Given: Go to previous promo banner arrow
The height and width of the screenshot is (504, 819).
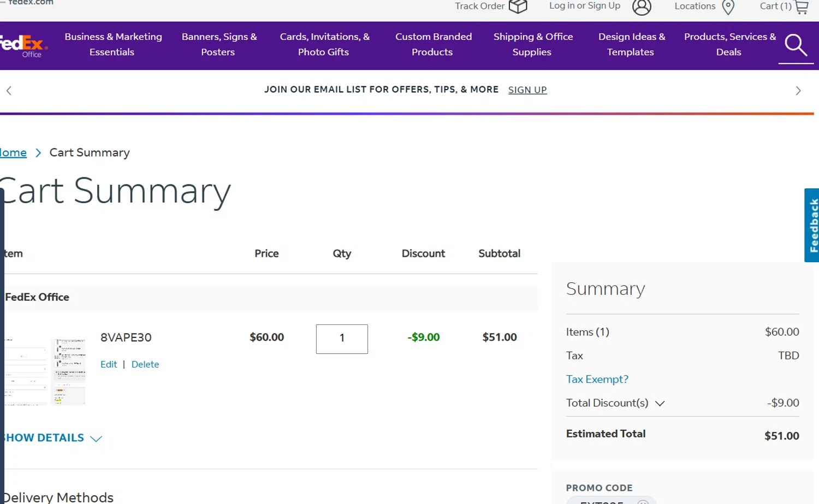Looking at the screenshot, I should (9, 91).
